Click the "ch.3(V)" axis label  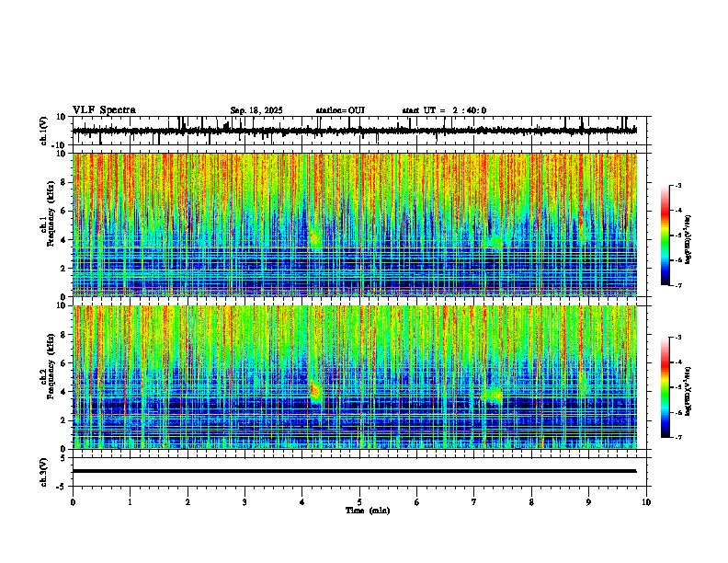pyautogui.click(x=44, y=473)
